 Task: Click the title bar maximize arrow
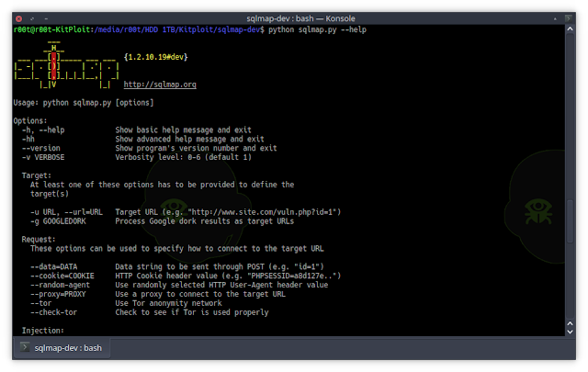click(x=555, y=18)
